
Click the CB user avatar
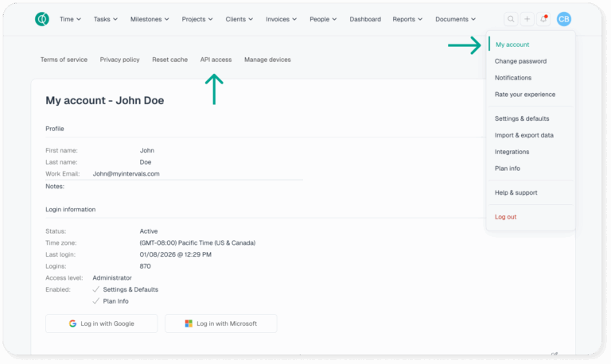(x=563, y=19)
